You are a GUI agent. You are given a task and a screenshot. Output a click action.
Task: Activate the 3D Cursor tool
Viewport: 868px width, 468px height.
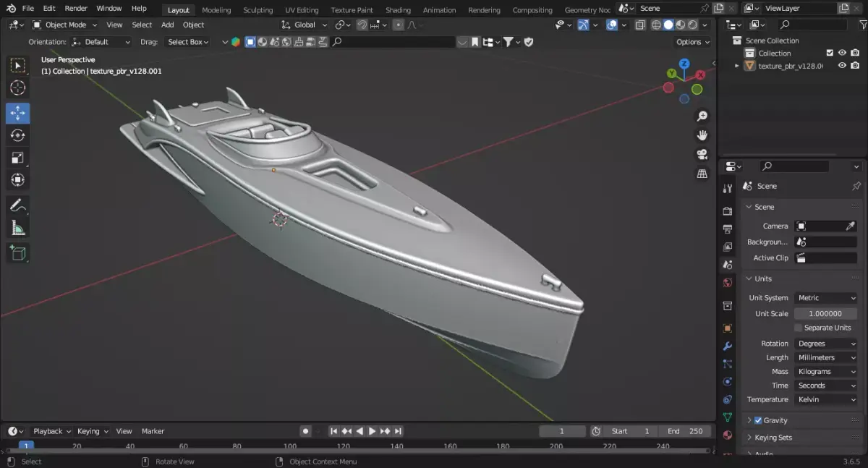coord(18,88)
